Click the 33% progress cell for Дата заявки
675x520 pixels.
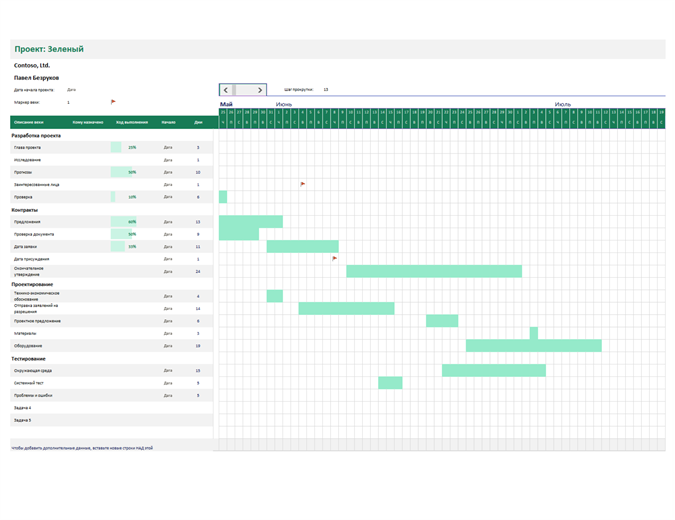[x=132, y=247]
